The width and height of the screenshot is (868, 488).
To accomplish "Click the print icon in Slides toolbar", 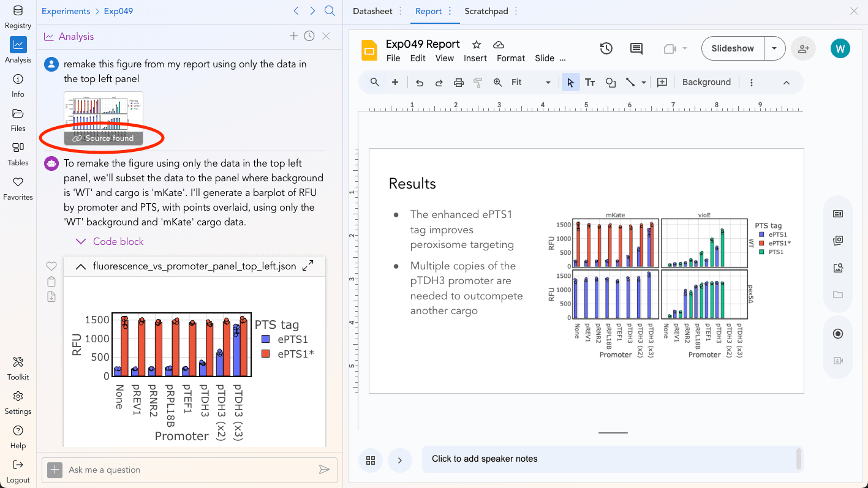I will (x=458, y=83).
